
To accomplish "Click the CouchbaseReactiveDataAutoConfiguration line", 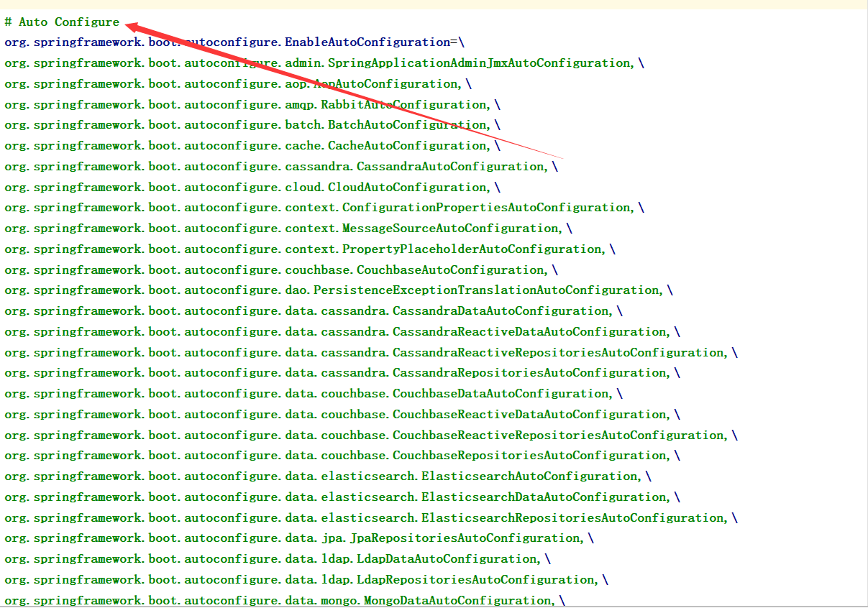I will click(342, 415).
